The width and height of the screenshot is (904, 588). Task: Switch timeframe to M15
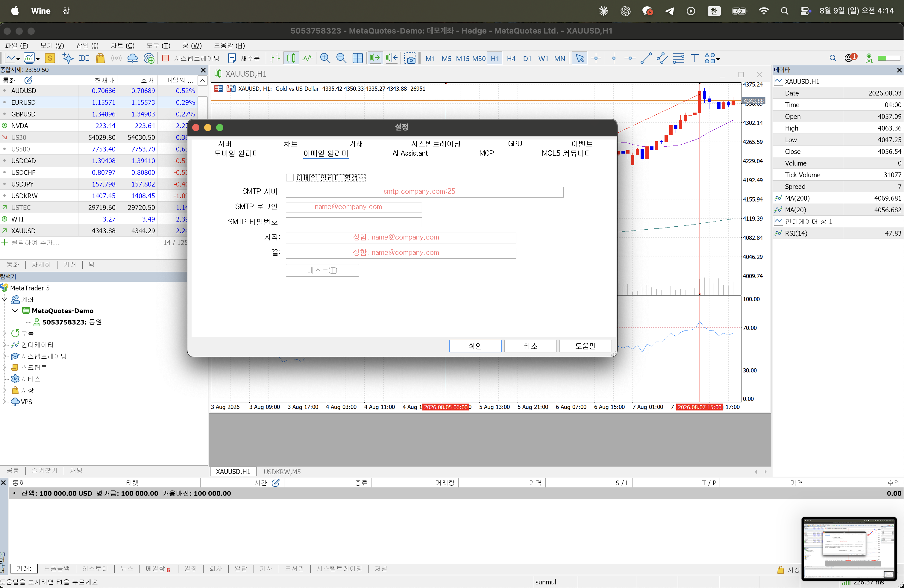coord(463,58)
